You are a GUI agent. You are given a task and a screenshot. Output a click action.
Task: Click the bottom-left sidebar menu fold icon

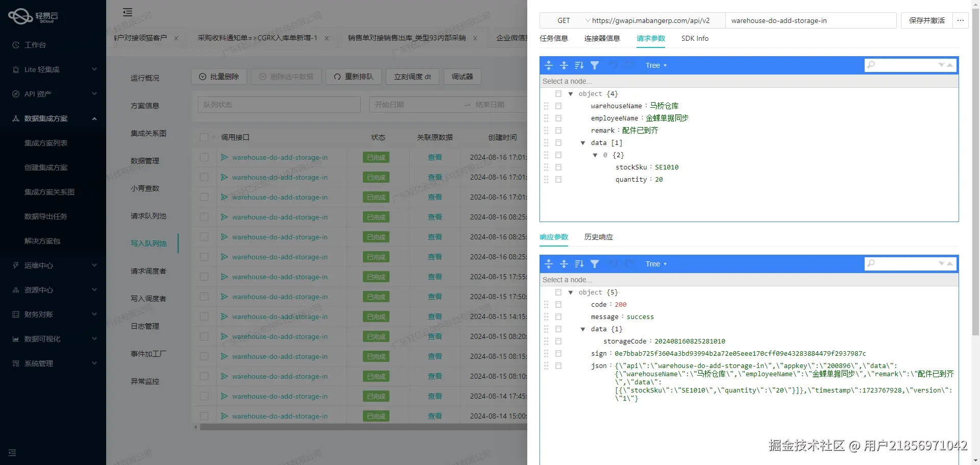(x=12, y=453)
